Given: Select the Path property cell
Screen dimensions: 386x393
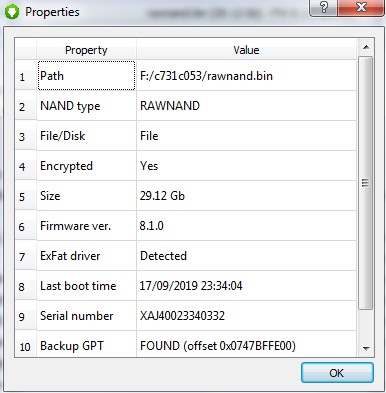Looking at the screenshot, I should pyautogui.click(x=86, y=76).
